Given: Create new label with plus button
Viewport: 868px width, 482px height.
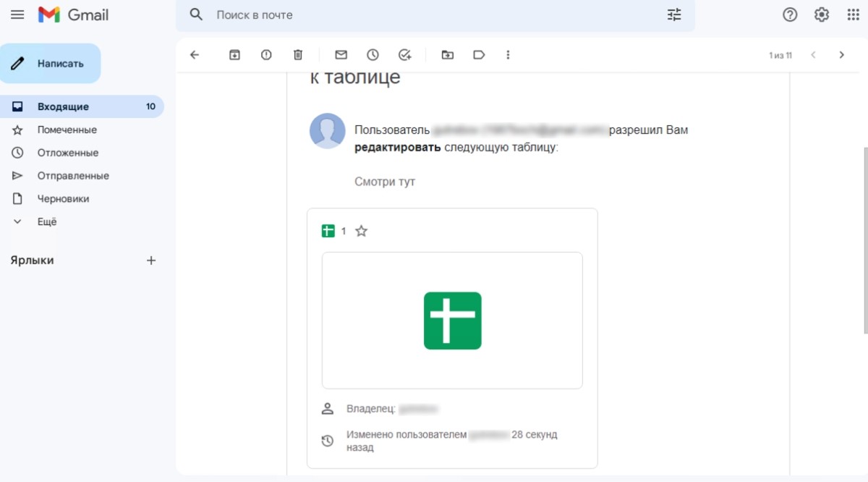Looking at the screenshot, I should tap(151, 261).
